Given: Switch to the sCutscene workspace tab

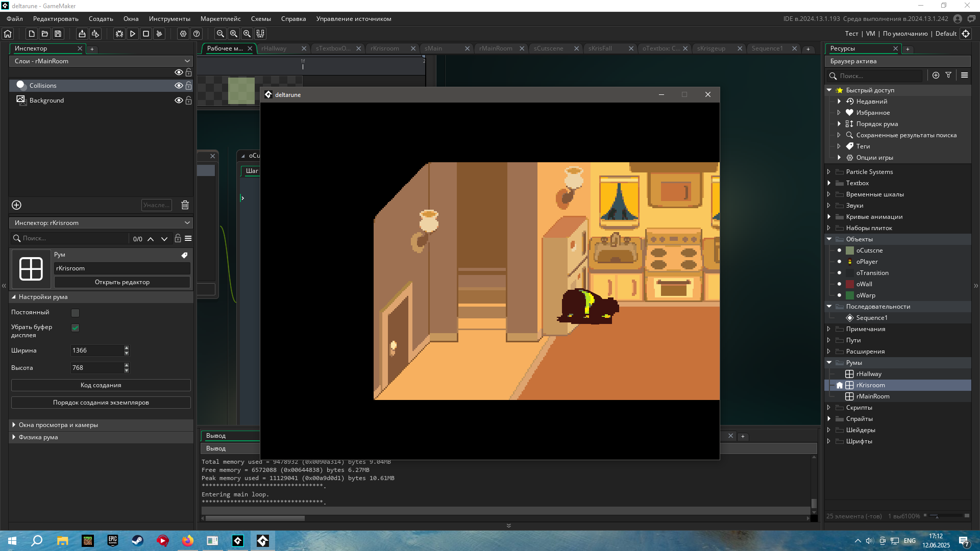Looking at the screenshot, I should pyautogui.click(x=549, y=48).
